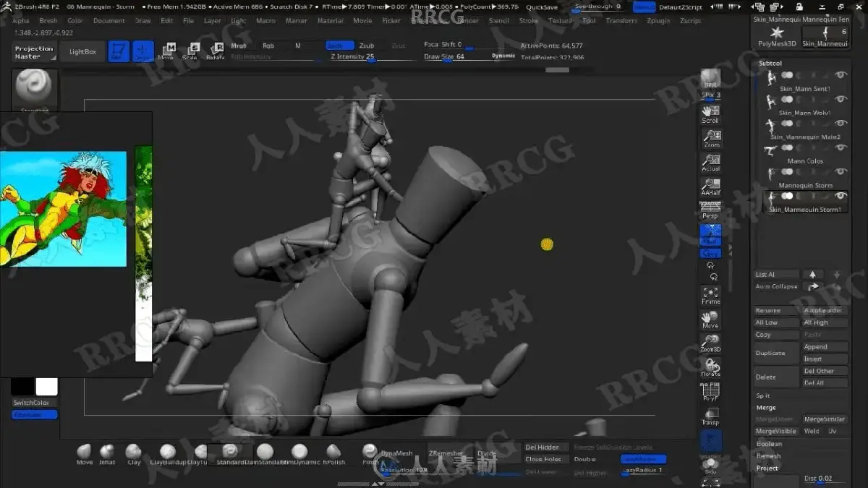Viewport: 868px width, 488px height.
Task: Expand the Project section
Action: [x=767, y=468]
